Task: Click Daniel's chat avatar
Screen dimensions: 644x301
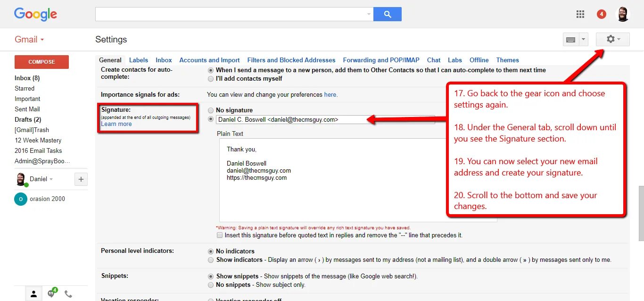Action: [21, 179]
